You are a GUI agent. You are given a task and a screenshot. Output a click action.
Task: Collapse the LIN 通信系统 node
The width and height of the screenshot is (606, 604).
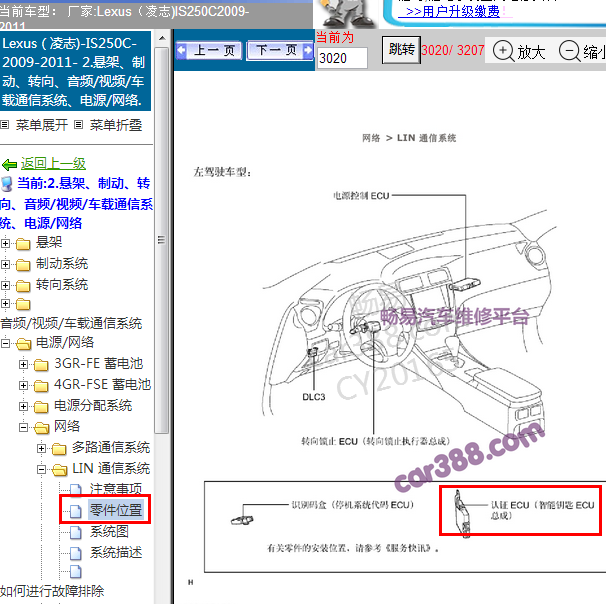[42, 470]
